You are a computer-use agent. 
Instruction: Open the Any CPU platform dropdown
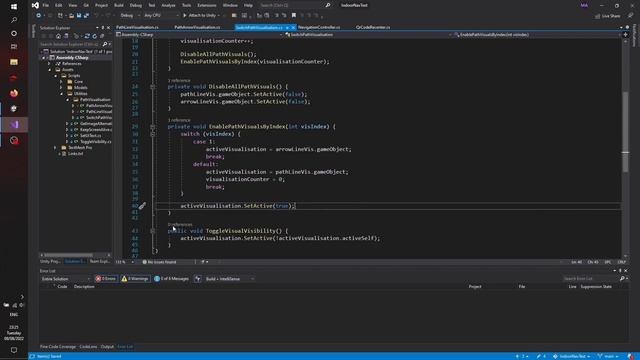[x=161, y=16]
